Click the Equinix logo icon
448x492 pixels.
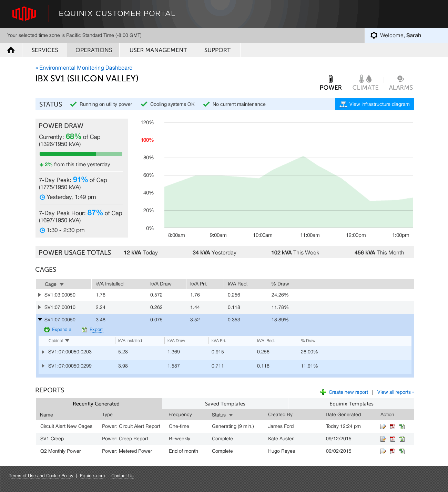click(x=24, y=14)
